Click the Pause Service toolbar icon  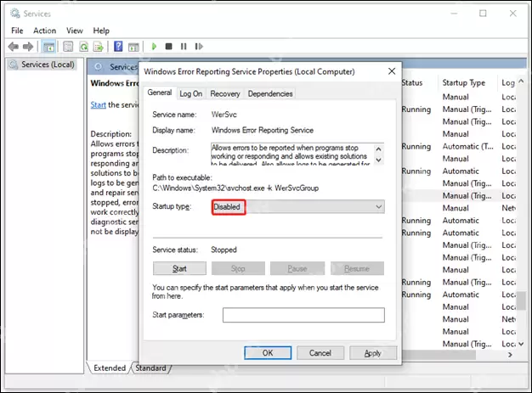(184, 47)
